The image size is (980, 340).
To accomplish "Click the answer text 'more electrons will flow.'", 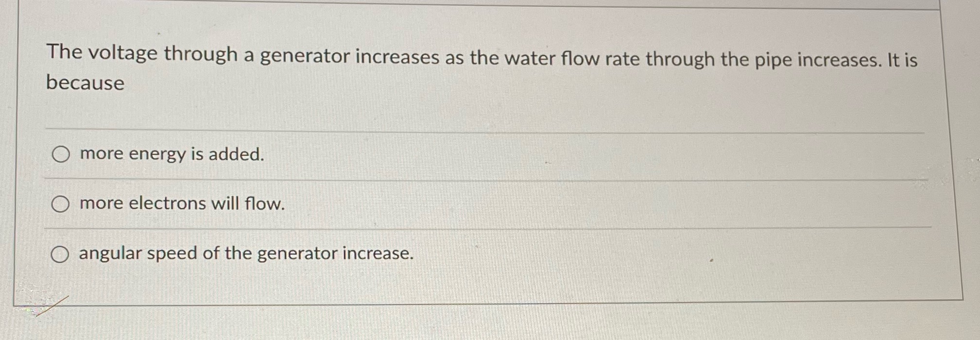I will pyautogui.click(x=181, y=204).
